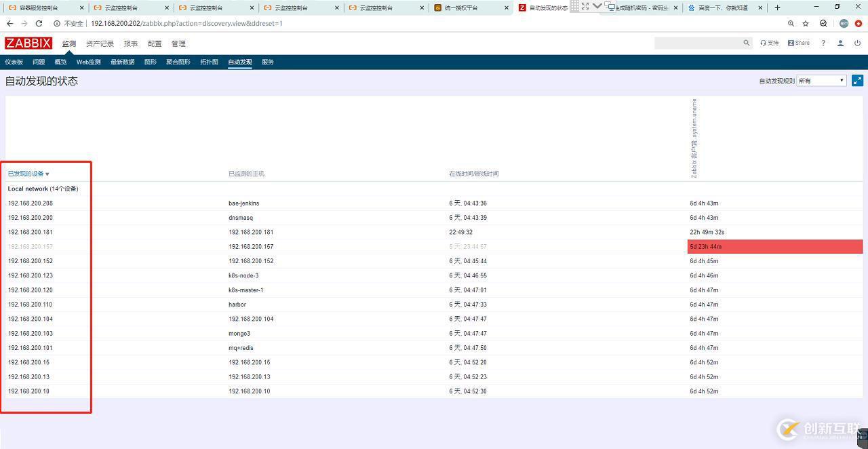The image size is (868, 449).
Task: Bookmark this page with the star icon
Action: click(x=806, y=22)
